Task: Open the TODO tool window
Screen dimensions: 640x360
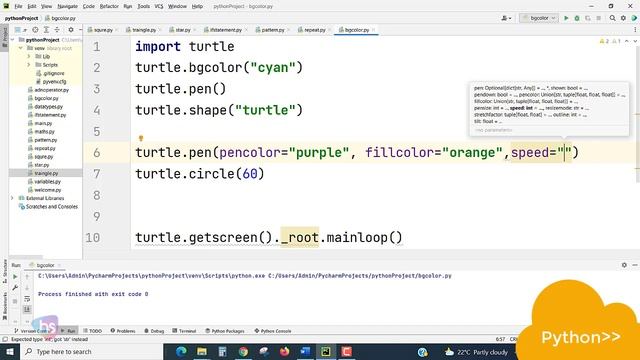Action: [92, 331]
